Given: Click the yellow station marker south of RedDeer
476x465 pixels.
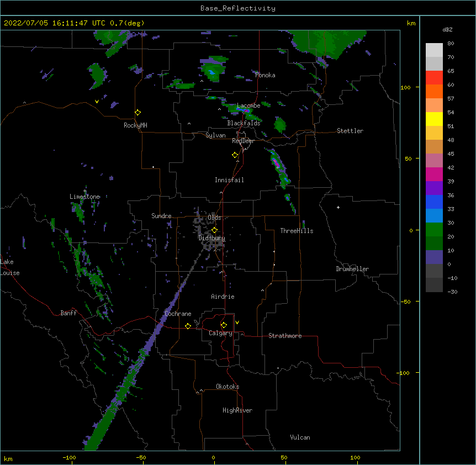Looking at the screenshot, I should [x=235, y=155].
